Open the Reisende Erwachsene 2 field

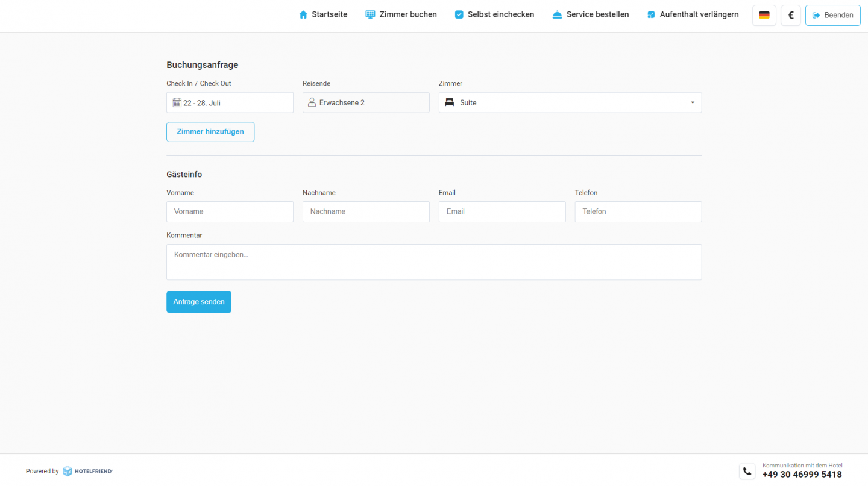tap(366, 102)
